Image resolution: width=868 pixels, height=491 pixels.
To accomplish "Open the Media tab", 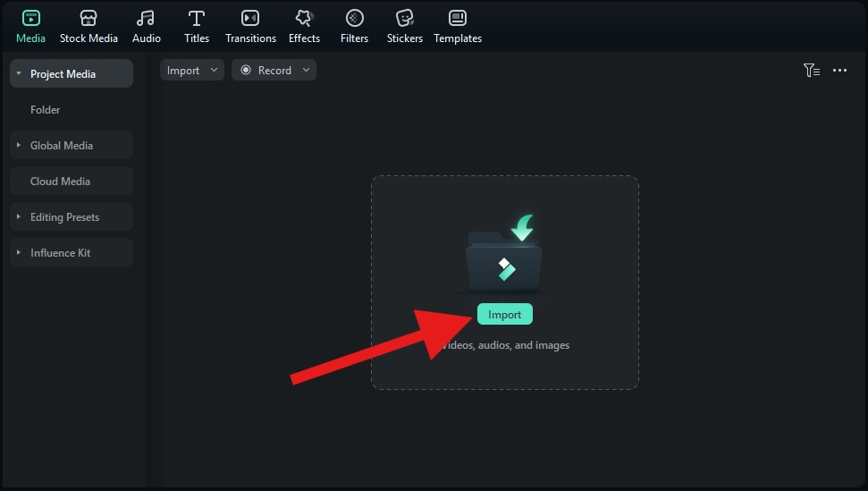I will (30, 27).
